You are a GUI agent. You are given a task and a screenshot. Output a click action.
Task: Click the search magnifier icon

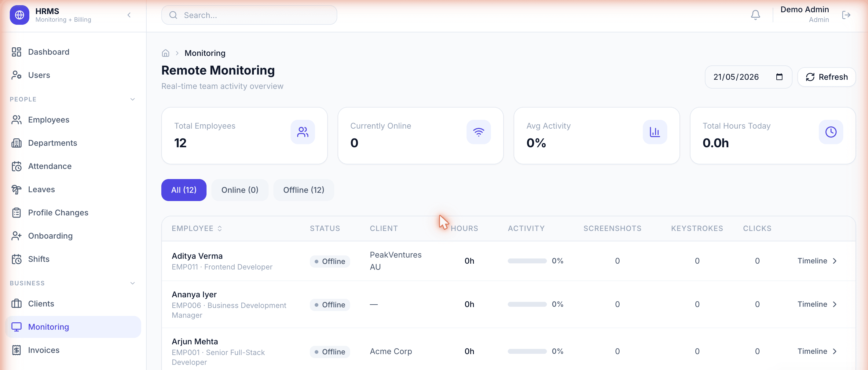click(173, 15)
